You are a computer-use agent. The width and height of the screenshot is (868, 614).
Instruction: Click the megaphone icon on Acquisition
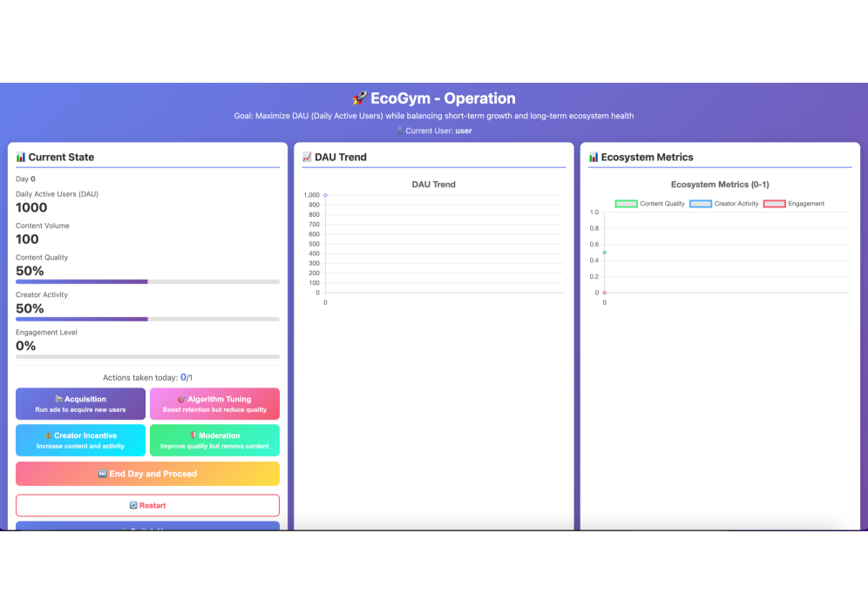[x=58, y=399]
